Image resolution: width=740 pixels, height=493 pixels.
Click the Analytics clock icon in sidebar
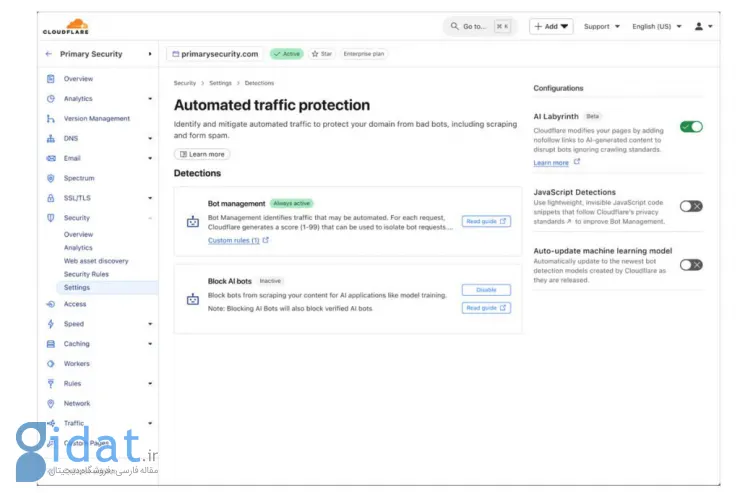coord(50,99)
